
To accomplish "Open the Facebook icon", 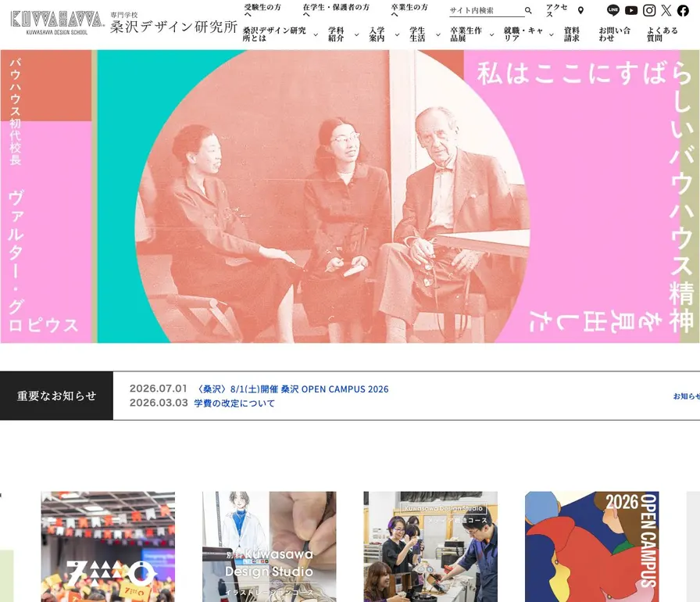I will [683, 10].
